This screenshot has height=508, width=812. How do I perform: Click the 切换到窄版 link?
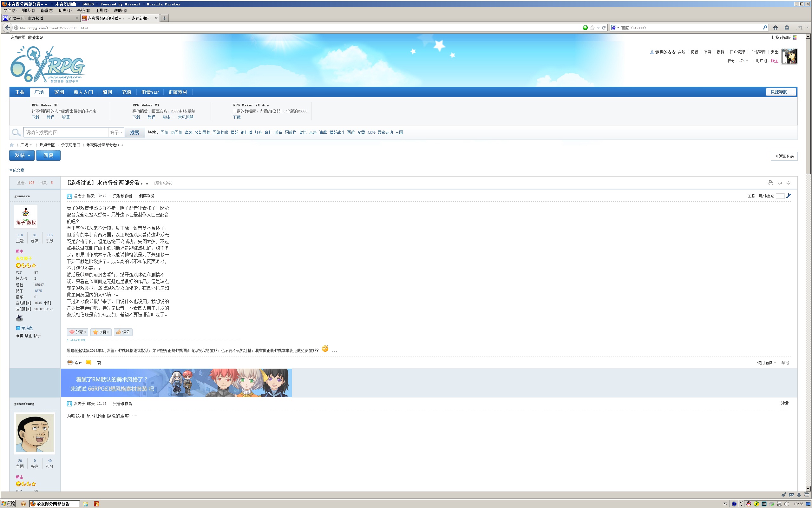click(x=781, y=38)
